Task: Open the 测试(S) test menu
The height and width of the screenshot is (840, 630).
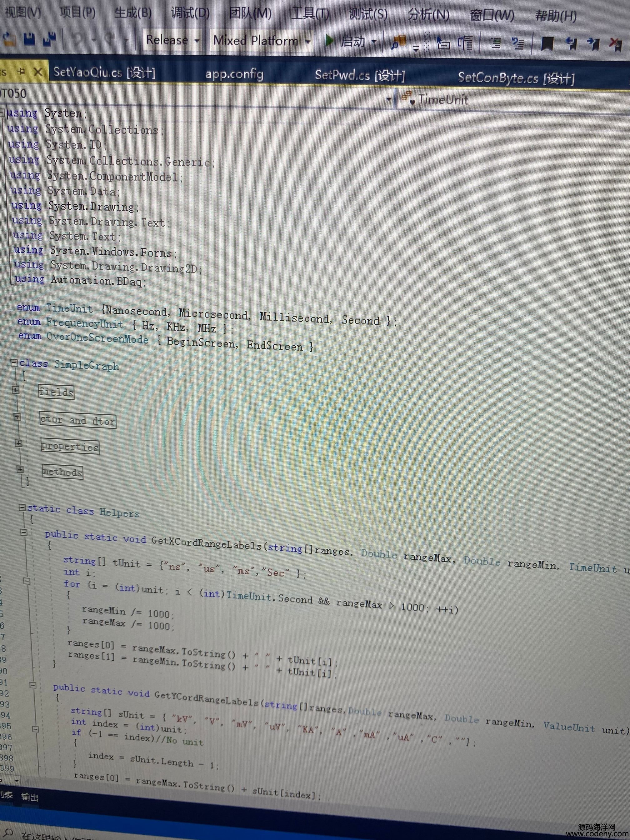Action: point(368,14)
